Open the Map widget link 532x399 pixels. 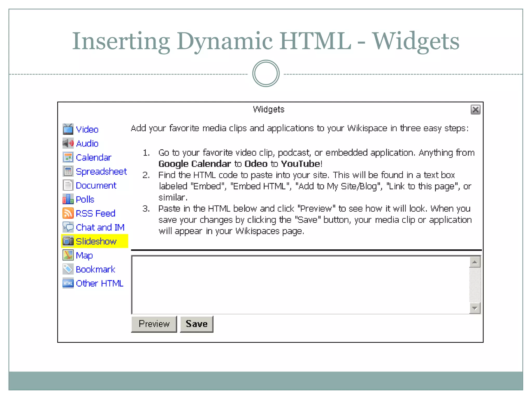coord(84,256)
